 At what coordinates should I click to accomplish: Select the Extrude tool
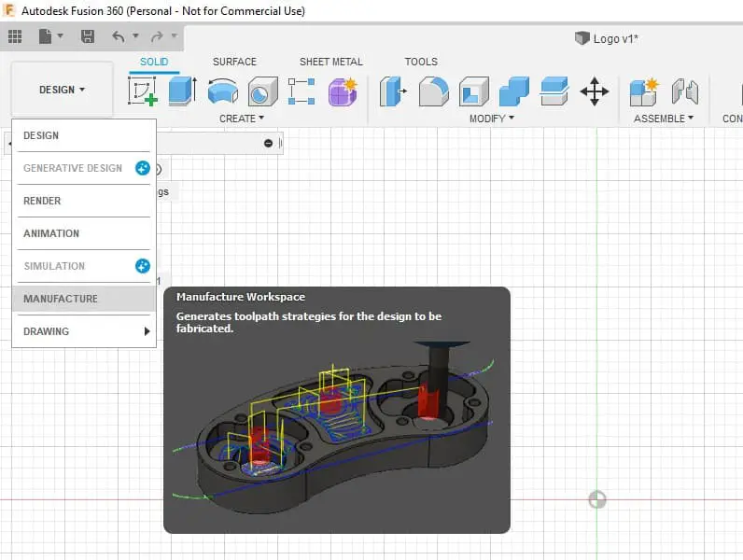(183, 91)
